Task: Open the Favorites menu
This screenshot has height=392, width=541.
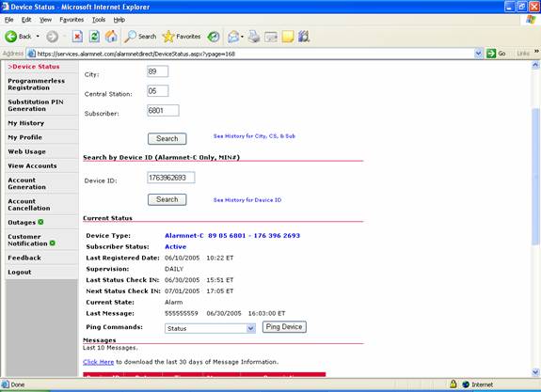Action: pos(72,20)
